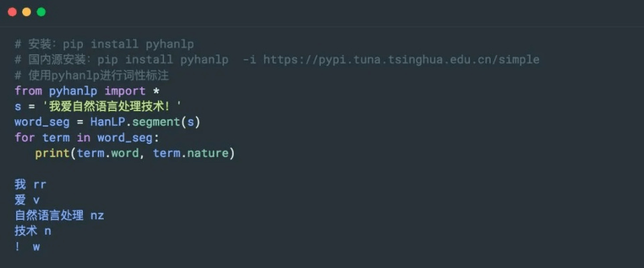Click the asterisk after import
The width and height of the screenshot is (644, 268).
156,90
